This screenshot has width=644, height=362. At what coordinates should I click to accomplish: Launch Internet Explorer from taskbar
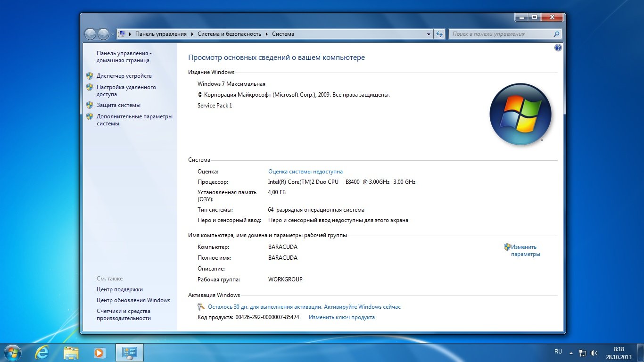pyautogui.click(x=42, y=352)
